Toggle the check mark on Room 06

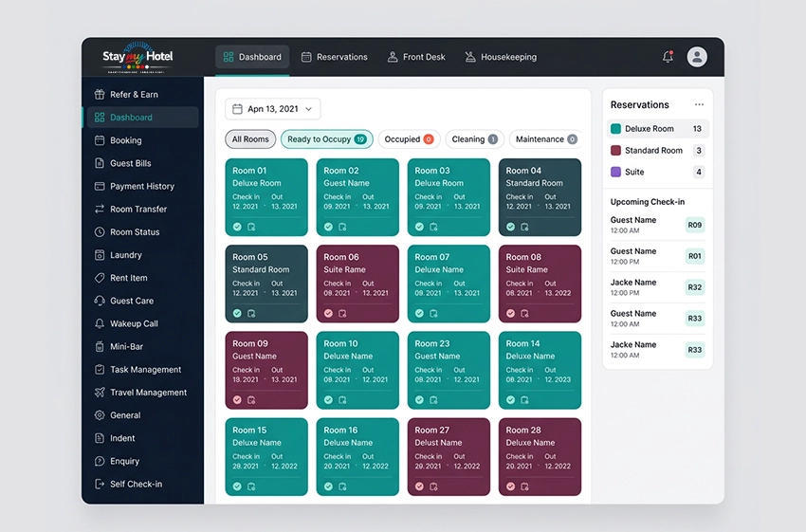click(328, 313)
